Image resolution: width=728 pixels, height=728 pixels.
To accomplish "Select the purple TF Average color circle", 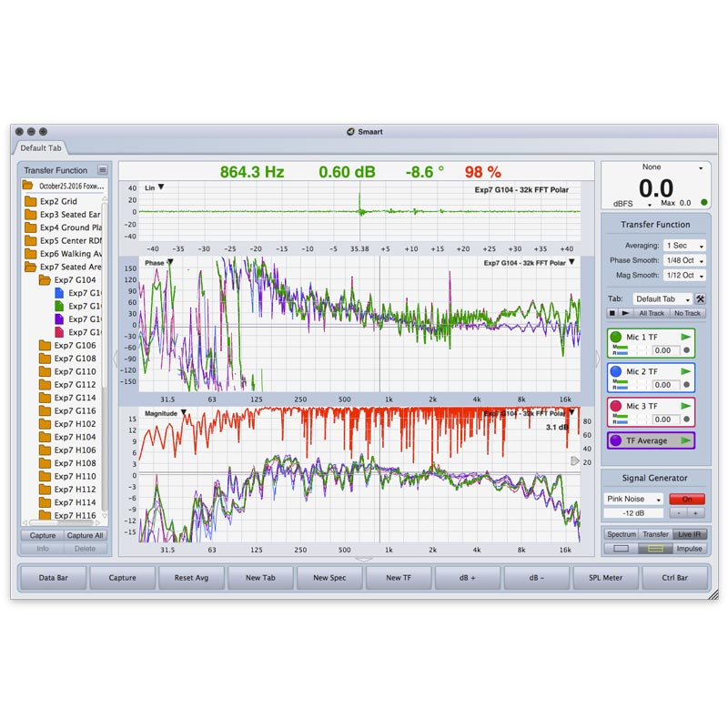I will coord(616,440).
